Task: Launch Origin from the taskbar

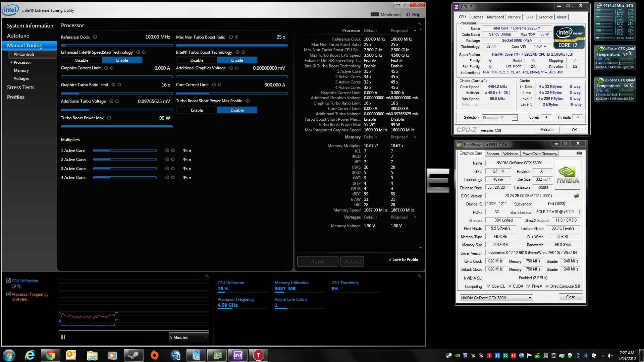Action: [x=154, y=355]
